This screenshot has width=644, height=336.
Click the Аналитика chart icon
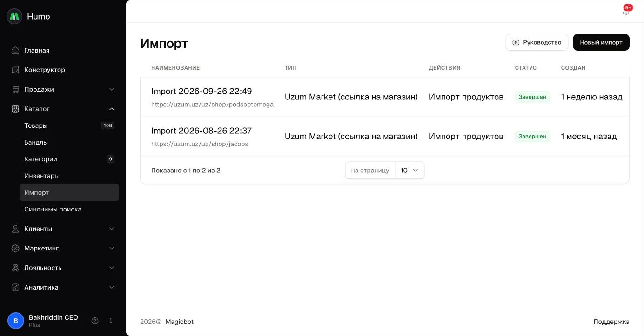[x=15, y=287]
